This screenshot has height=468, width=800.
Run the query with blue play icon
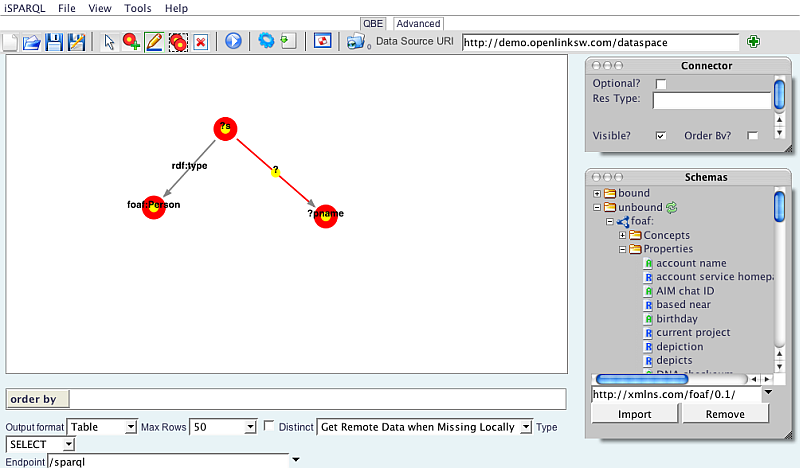coord(233,41)
